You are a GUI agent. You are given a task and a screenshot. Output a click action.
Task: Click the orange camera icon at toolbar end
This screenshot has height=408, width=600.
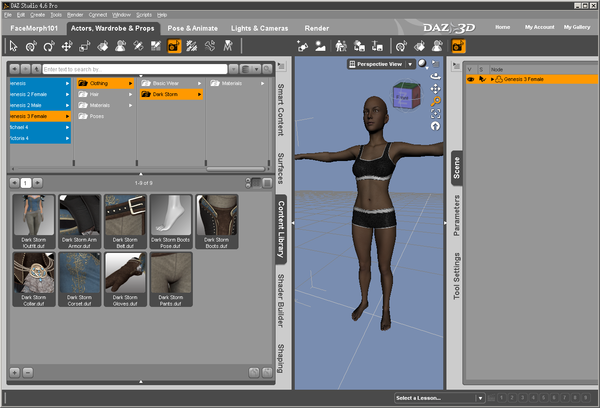click(x=458, y=46)
